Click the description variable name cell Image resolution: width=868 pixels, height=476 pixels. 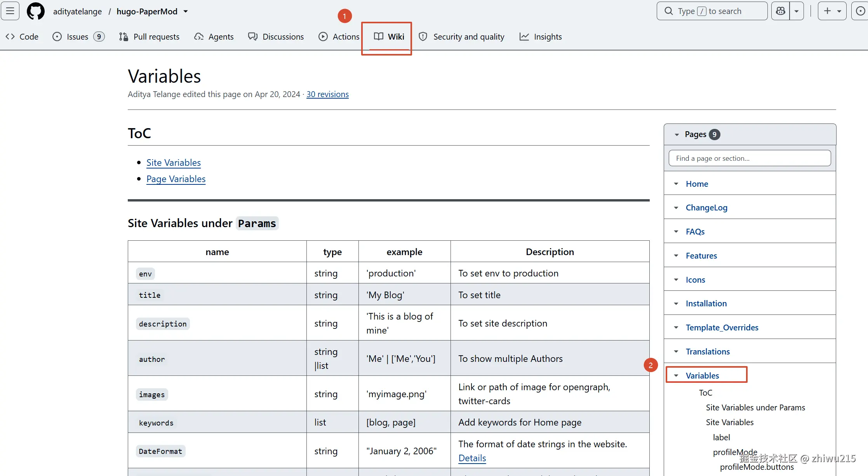217,323
